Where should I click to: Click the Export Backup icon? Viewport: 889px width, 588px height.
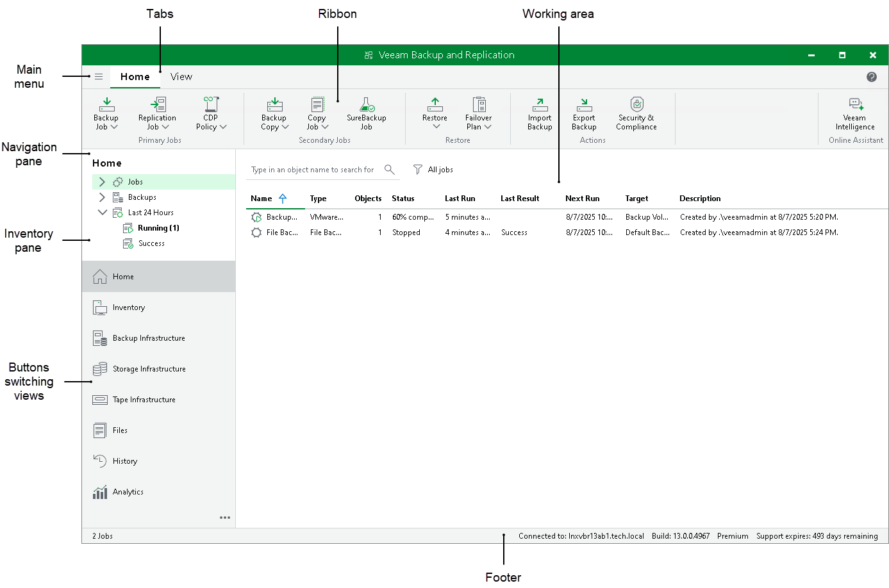[x=584, y=105]
